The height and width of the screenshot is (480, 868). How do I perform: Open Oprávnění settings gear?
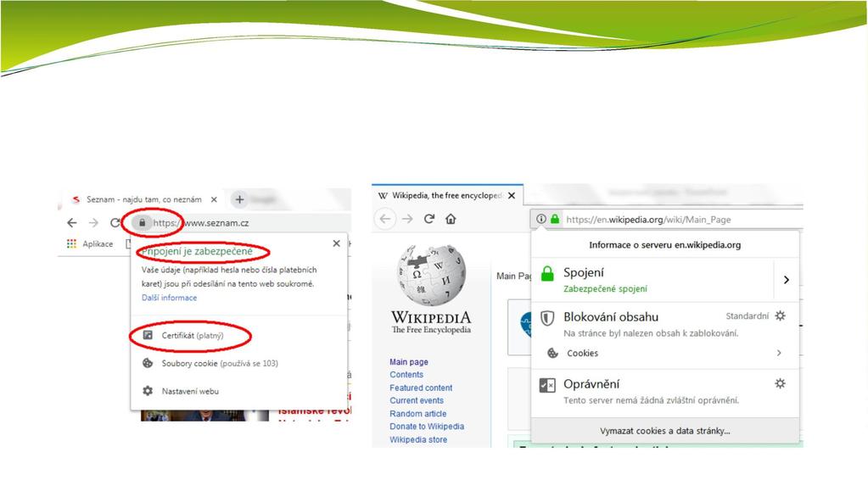tap(780, 384)
